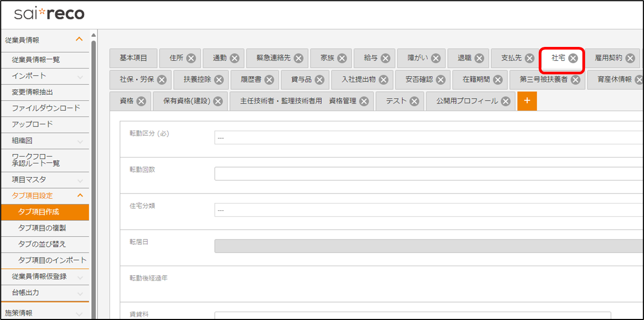
Task: Click the X icon on 資格 tab
Action: tap(141, 101)
